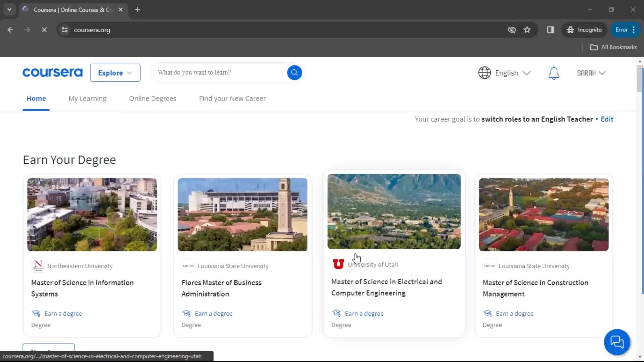Open the notifications bell

pyautogui.click(x=554, y=73)
